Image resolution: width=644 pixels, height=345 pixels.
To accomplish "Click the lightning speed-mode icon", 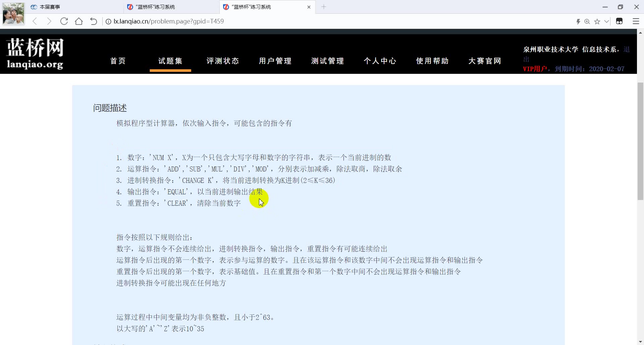I will (578, 21).
